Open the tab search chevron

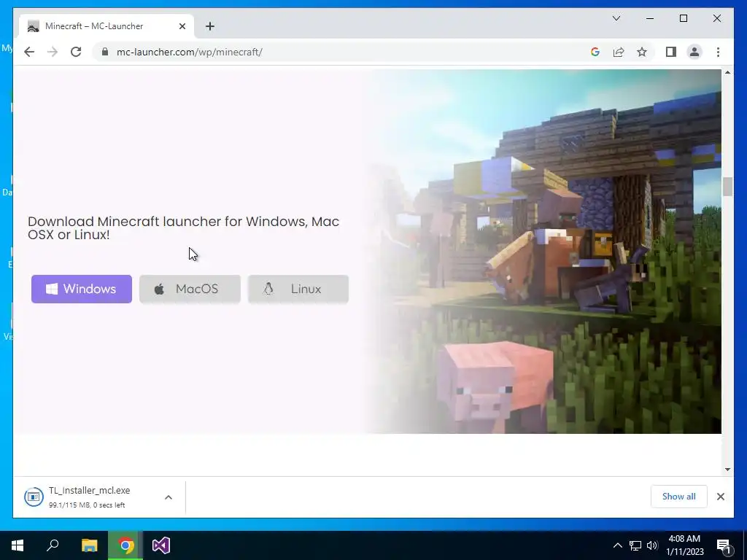coord(616,18)
